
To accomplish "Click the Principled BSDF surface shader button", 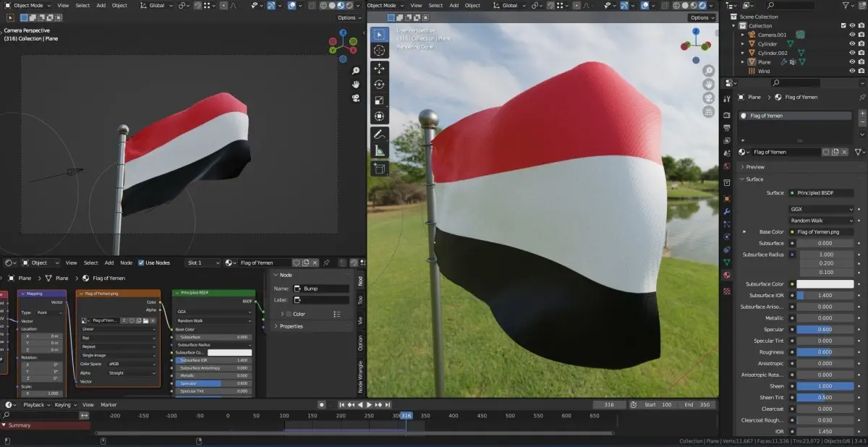I will click(822, 193).
